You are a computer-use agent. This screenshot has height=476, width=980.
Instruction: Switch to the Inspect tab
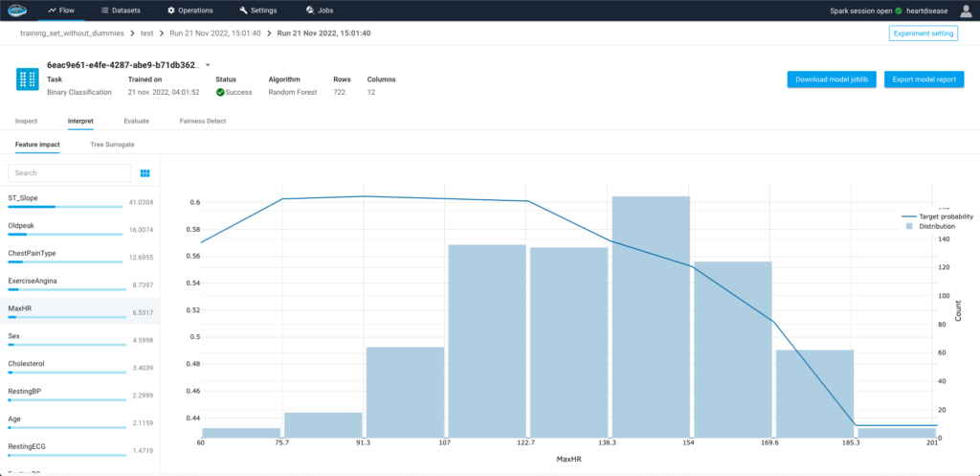click(x=26, y=121)
